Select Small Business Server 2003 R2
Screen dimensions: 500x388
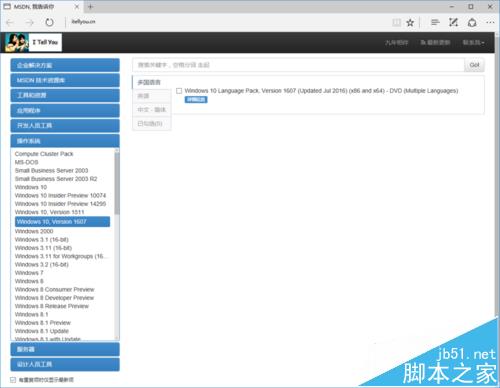56,179
